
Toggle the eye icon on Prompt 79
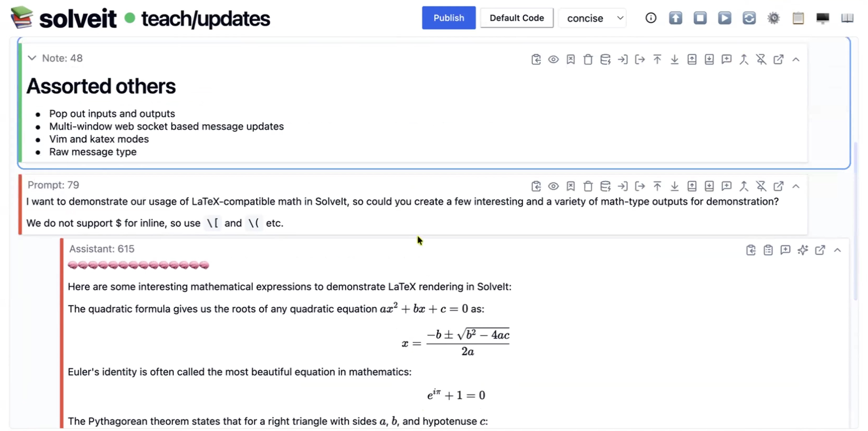tap(553, 186)
